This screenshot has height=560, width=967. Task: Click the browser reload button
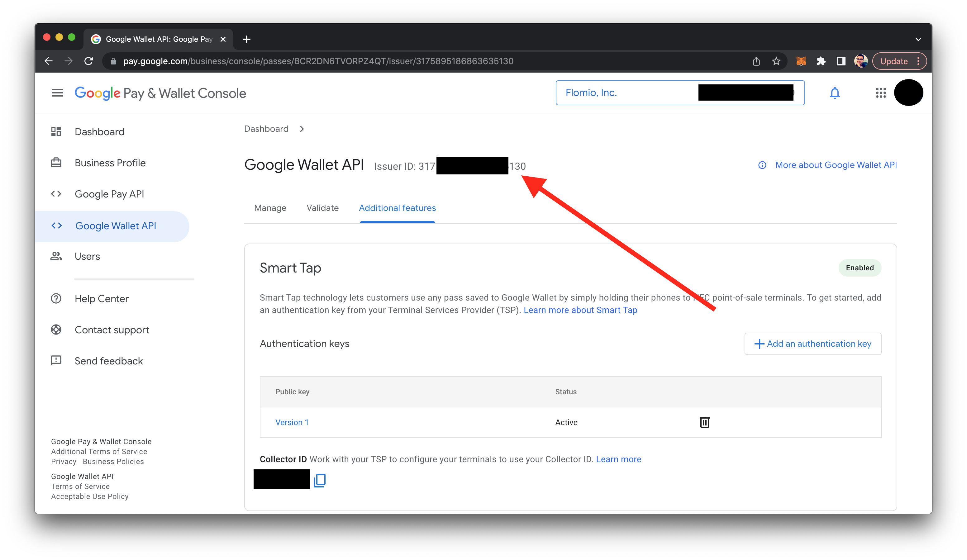pos(89,61)
